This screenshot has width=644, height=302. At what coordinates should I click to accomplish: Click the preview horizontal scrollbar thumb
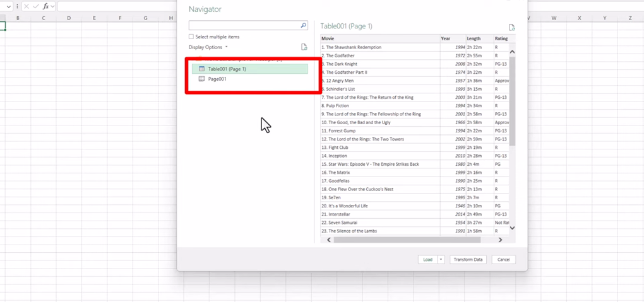407,240
